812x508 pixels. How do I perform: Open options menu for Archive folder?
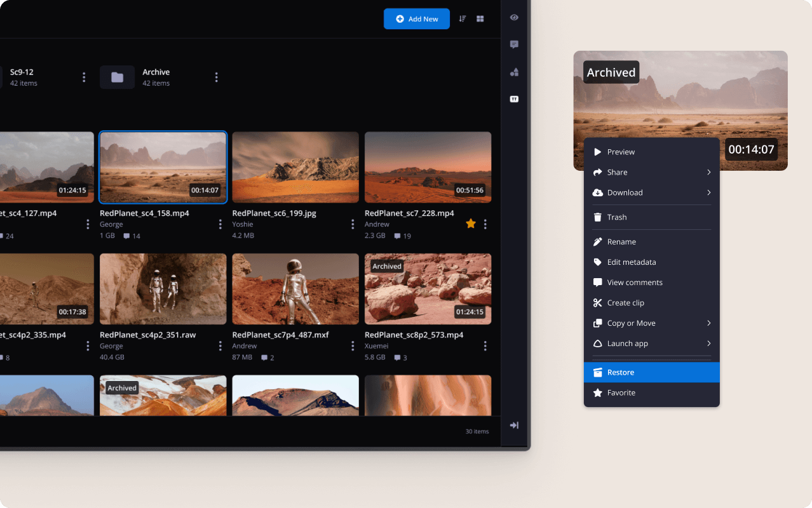point(216,77)
